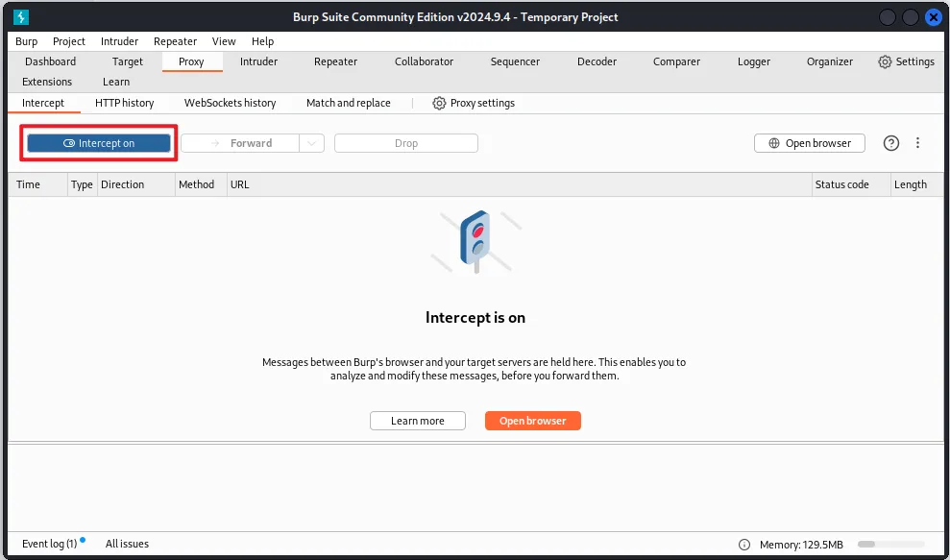Switch to the Decoder tab
950x560 pixels.
click(x=597, y=61)
